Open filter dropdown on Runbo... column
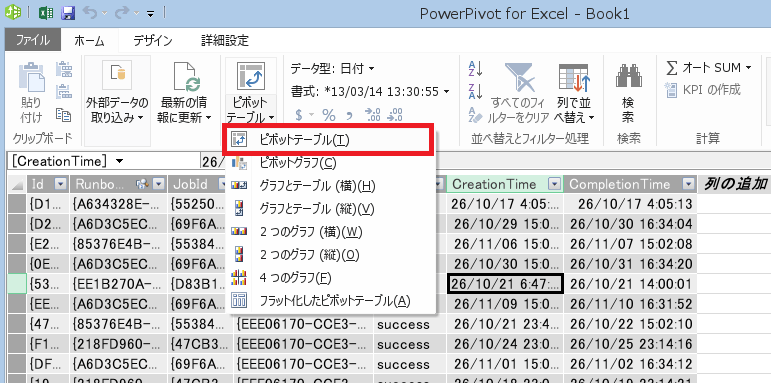 pos(158,184)
